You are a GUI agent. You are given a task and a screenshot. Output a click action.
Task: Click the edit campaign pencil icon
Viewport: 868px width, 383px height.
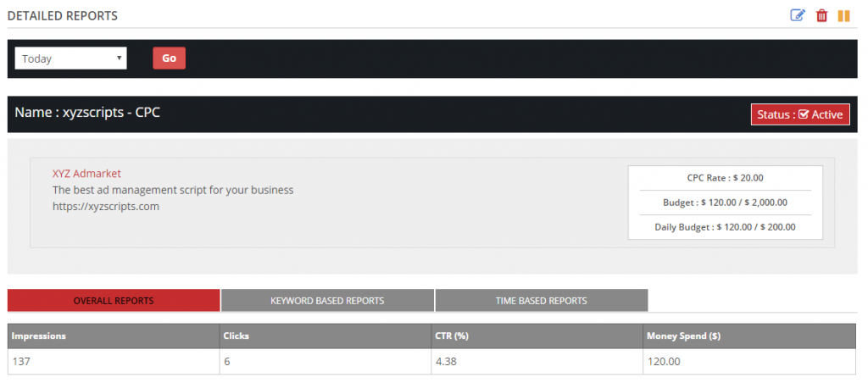tap(797, 15)
